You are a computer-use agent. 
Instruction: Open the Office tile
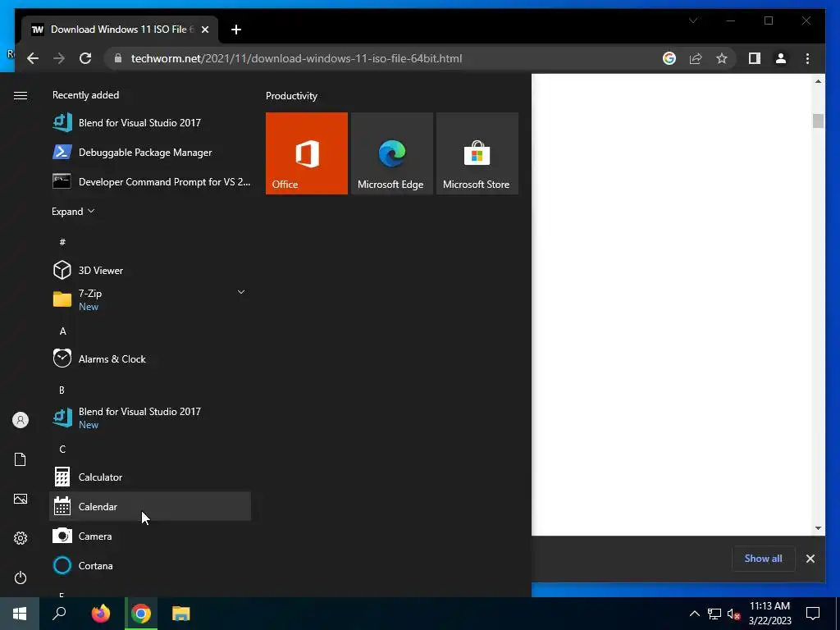pyautogui.click(x=307, y=153)
